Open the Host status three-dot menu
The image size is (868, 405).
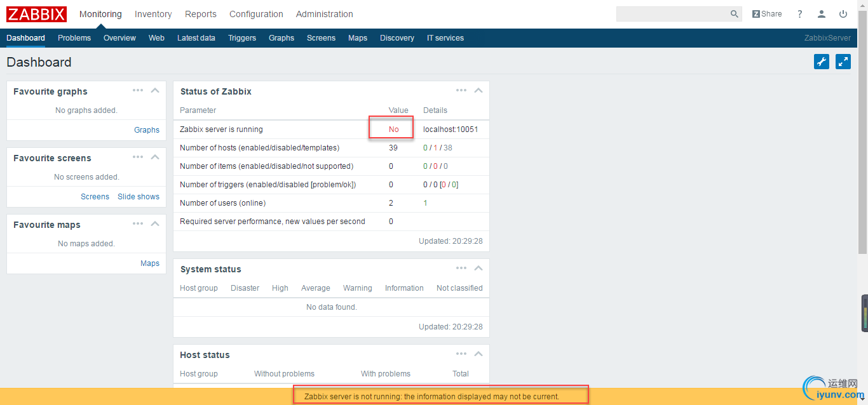(461, 354)
